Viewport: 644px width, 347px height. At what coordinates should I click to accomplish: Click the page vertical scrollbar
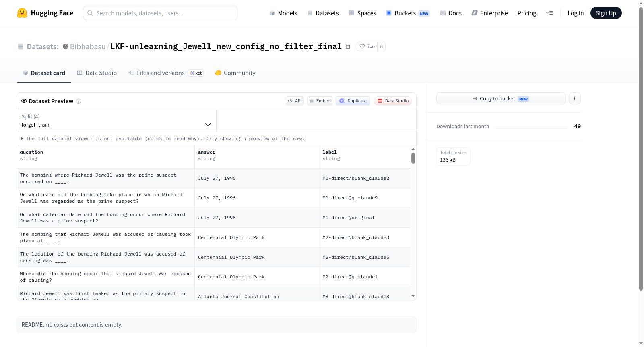(641, 149)
